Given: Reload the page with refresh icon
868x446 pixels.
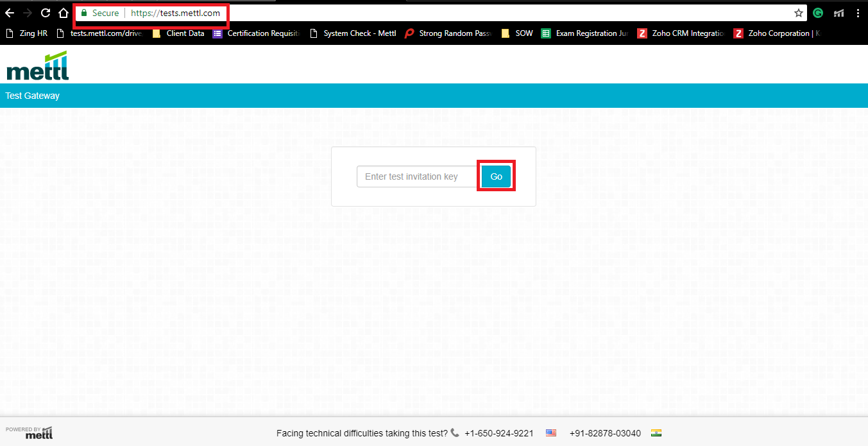Looking at the screenshot, I should [46, 13].
